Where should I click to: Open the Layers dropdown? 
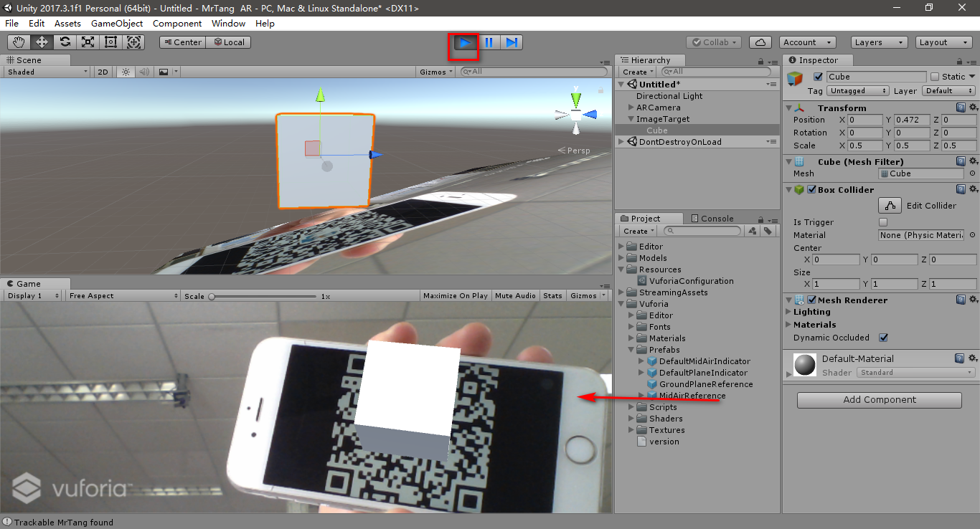(879, 42)
